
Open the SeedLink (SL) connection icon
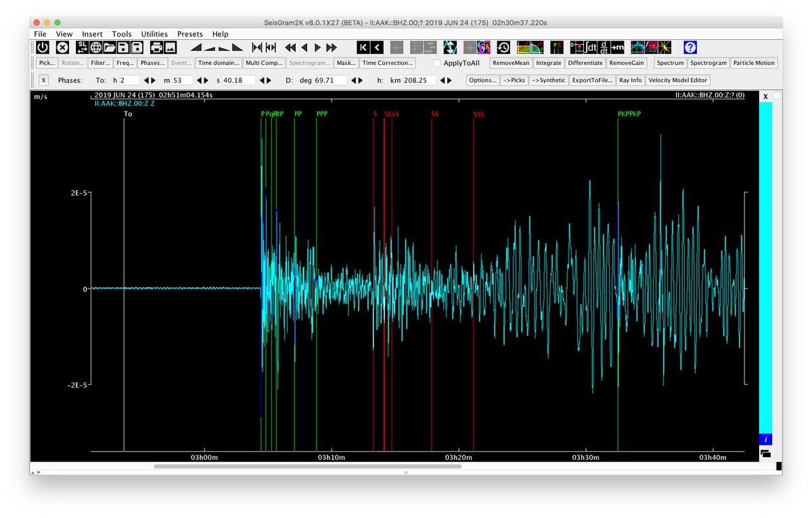pos(83,47)
